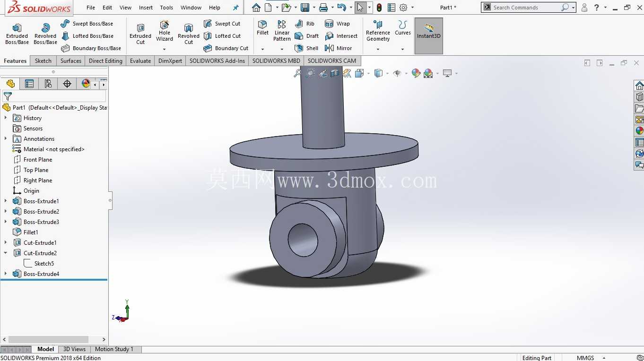
Task: Open the Hole Wizard tool
Action: click(x=165, y=31)
